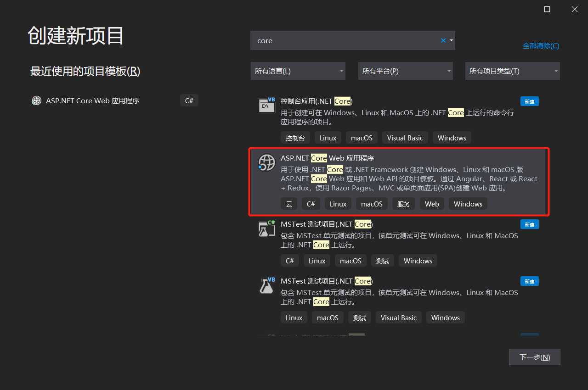
Task: Click the 控制台 tag under console app
Action: [x=295, y=138]
